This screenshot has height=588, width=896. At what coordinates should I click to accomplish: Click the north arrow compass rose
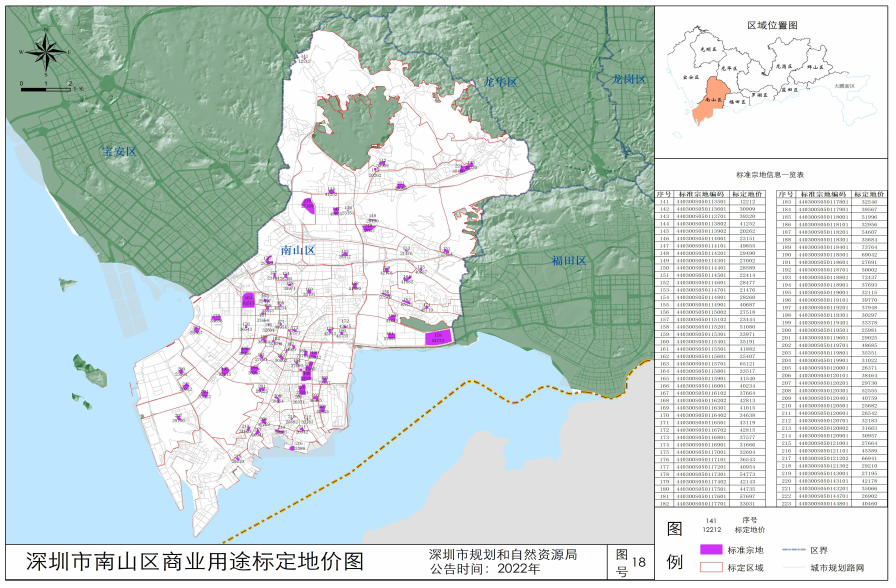[x=47, y=52]
